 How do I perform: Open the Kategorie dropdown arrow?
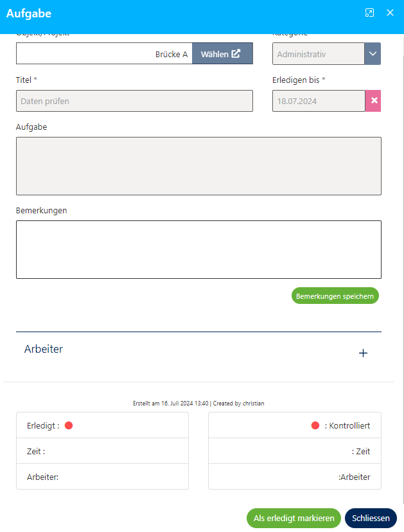point(373,54)
